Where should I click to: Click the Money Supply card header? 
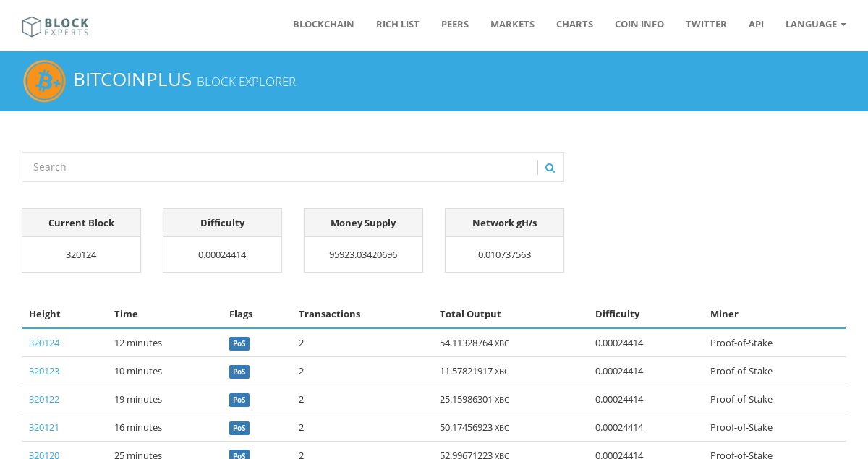point(363,223)
